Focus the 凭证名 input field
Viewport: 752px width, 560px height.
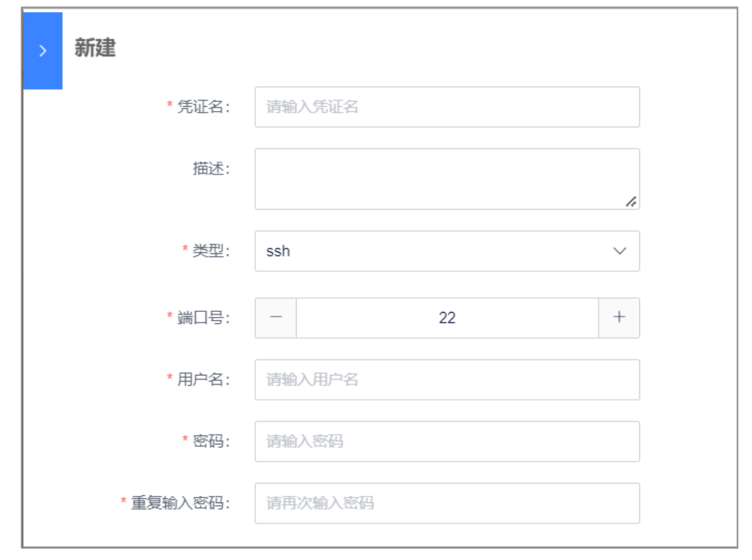click(447, 107)
